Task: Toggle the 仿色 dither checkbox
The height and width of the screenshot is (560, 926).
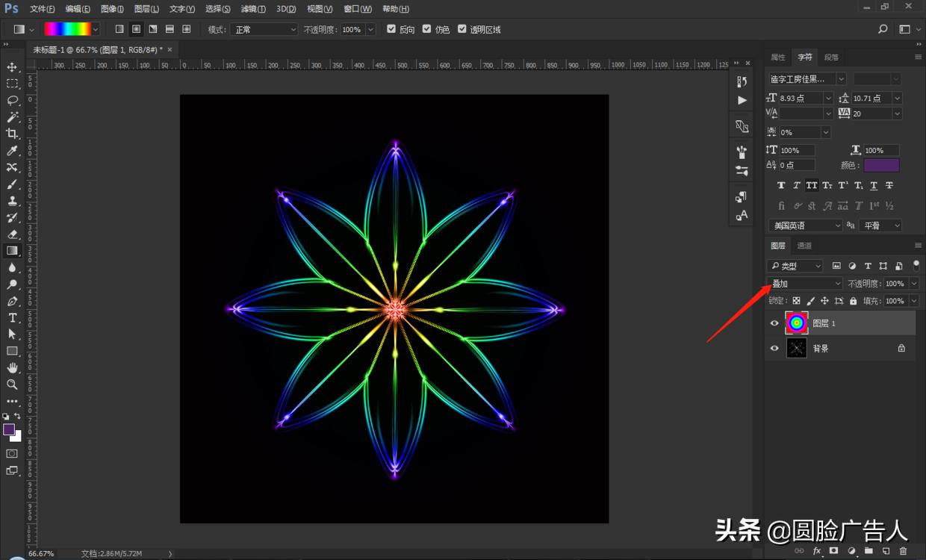Action: click(x=426, y=29)
